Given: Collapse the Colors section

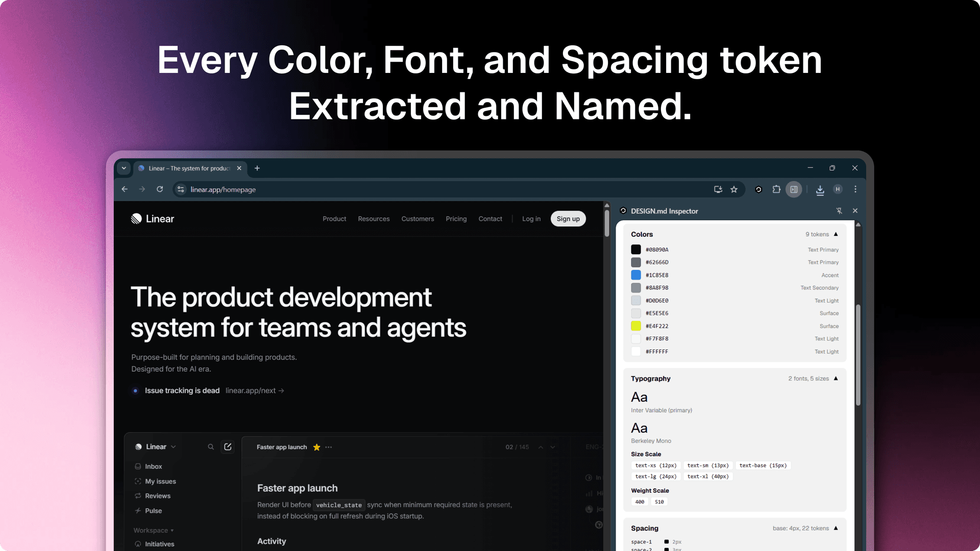Looking at the screenshot, I should [836, 234].
